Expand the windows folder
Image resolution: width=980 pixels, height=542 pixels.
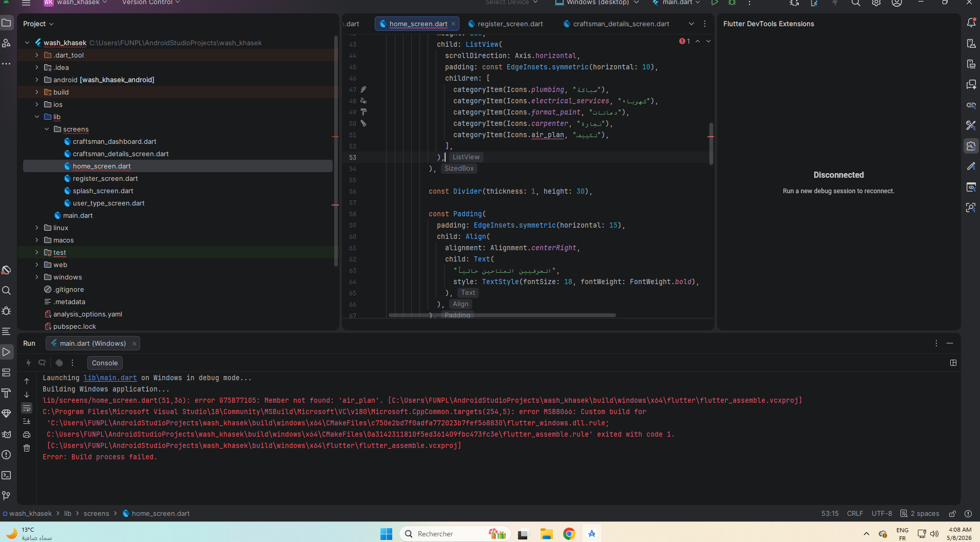pos(36,277)
